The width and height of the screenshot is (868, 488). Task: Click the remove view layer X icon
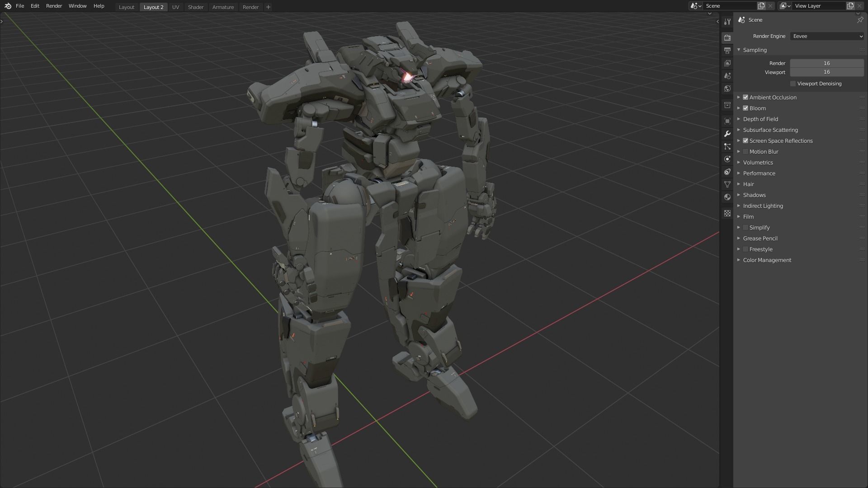[859, 6]
